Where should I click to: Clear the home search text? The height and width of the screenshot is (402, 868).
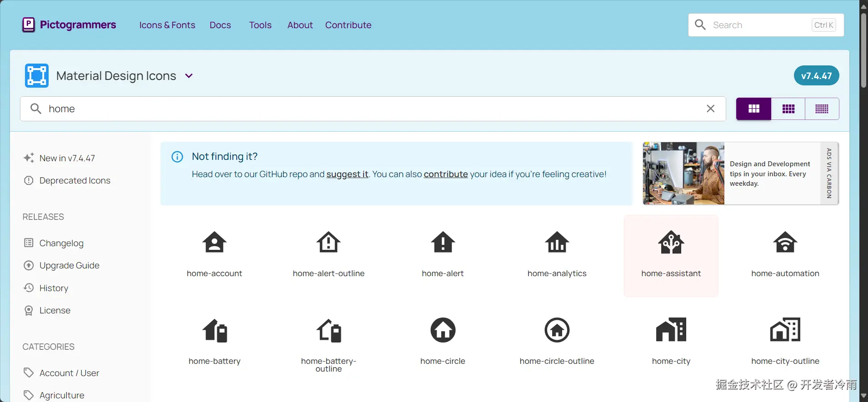711,109
